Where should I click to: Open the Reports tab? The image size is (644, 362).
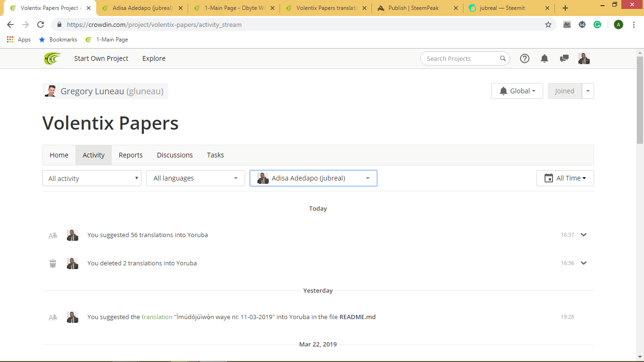pyautogui.click(x=131, y=155)
